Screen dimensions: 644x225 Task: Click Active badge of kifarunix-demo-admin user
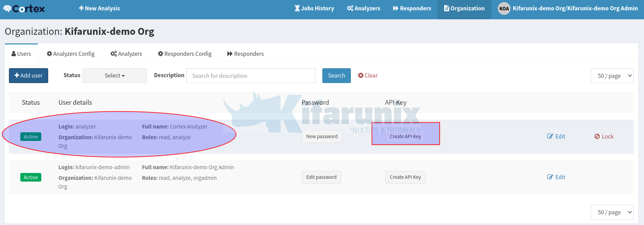(x=31, y=177)
